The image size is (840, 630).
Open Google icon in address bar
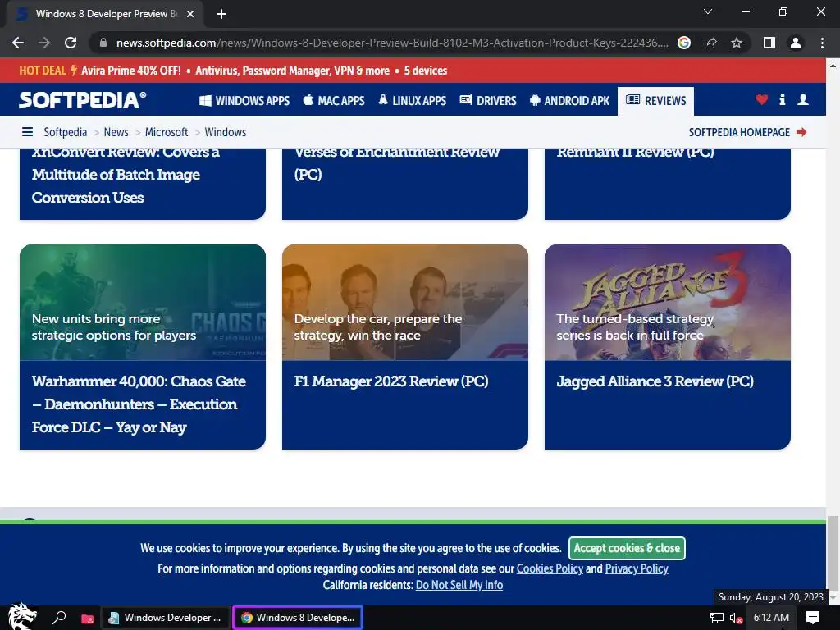click(684, 43)
